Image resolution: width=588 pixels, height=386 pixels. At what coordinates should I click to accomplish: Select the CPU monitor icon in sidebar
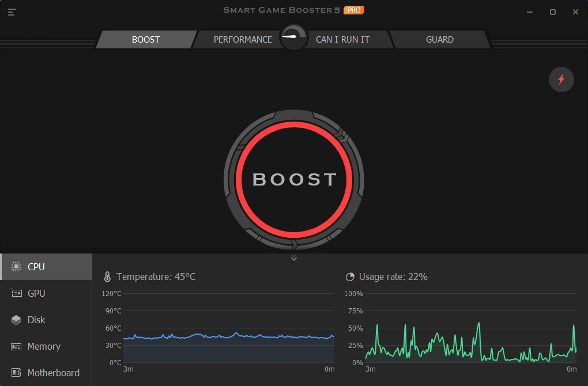18,266
